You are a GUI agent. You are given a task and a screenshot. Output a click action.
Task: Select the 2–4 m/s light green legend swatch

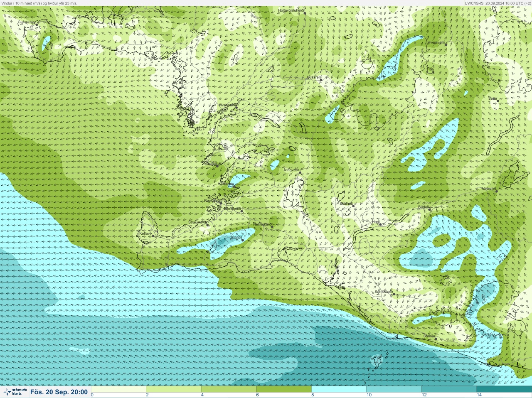pos(174,389)
